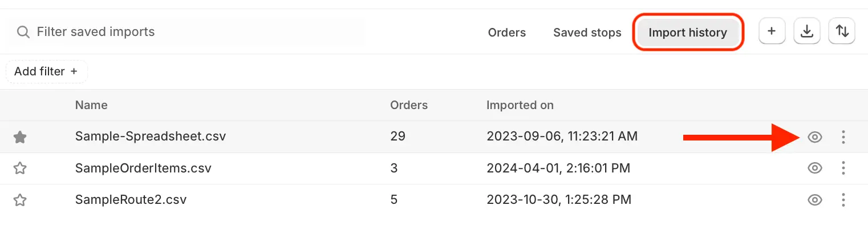Click the Add filter button
This screenshot has width=868, height=225.
(x=46, y=71)
